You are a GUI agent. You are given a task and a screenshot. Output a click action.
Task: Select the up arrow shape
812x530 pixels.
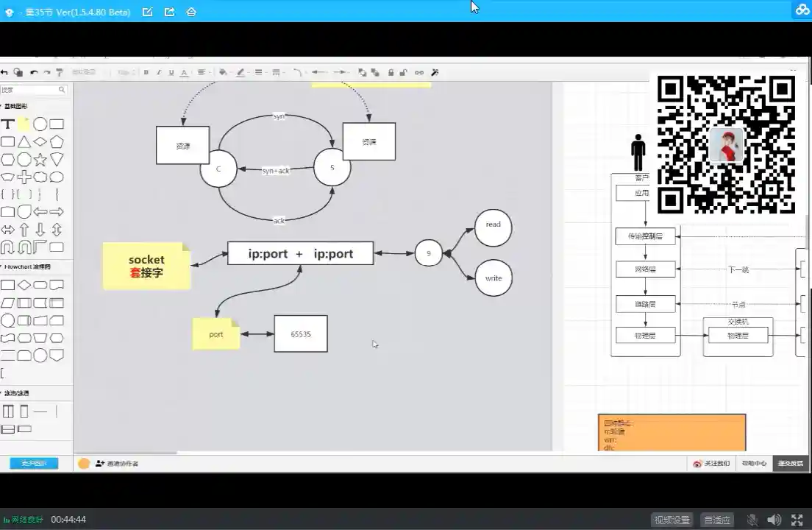point(24,230)
